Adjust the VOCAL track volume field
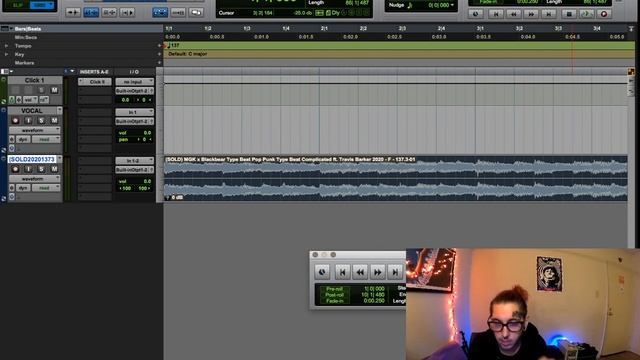Viewport: 640px width, 360px height. [x=134, y=133]
